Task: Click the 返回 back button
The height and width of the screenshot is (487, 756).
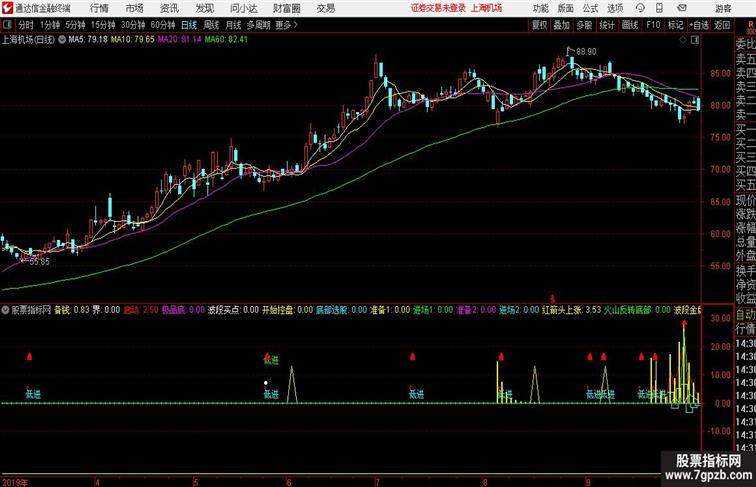Action: tap(722, 25)
